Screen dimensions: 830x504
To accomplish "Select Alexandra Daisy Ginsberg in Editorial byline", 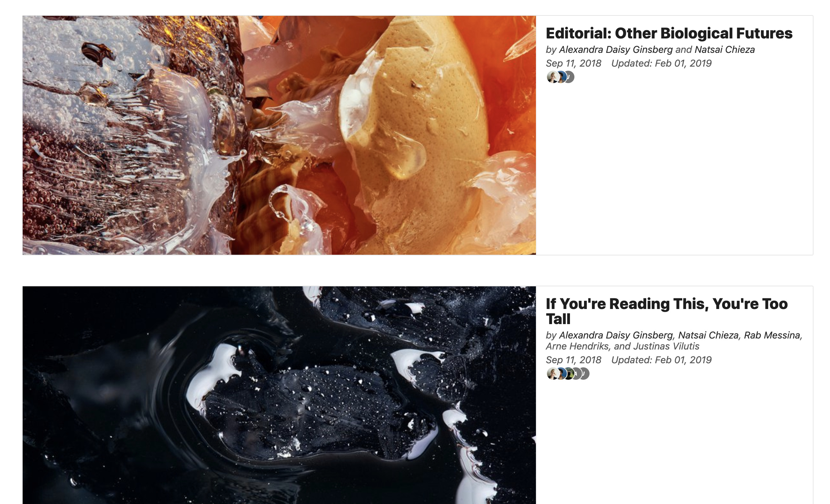I will tap(616, 50).
